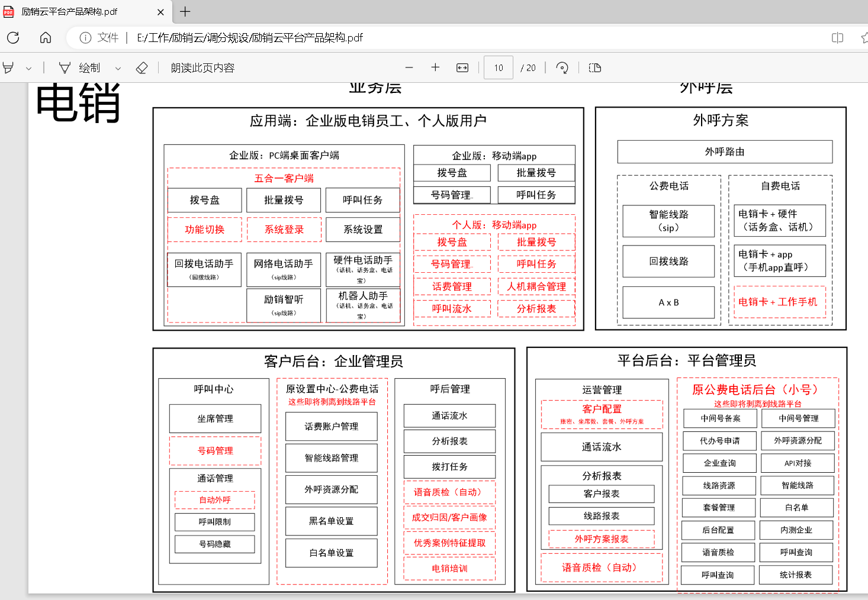Click 外呼方案报表 box
This screenshot has height=600, width=868.
coord(602,539)
